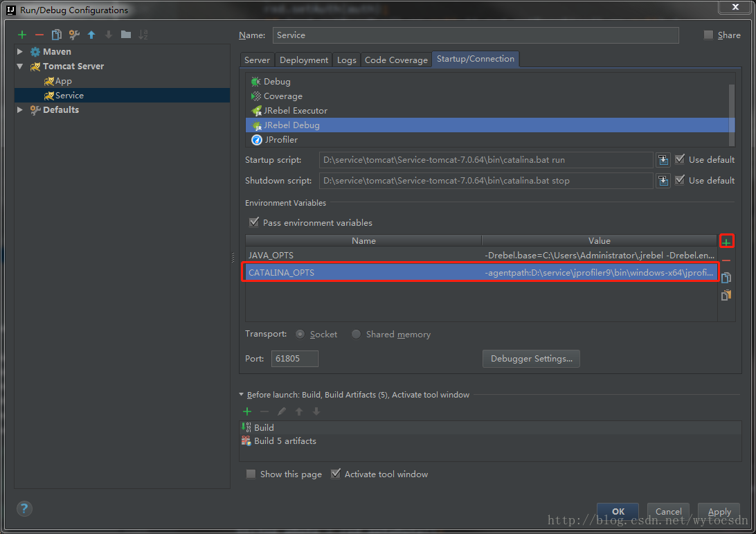Select Build before launch task
756x534 pixels.
click(490, 427)
